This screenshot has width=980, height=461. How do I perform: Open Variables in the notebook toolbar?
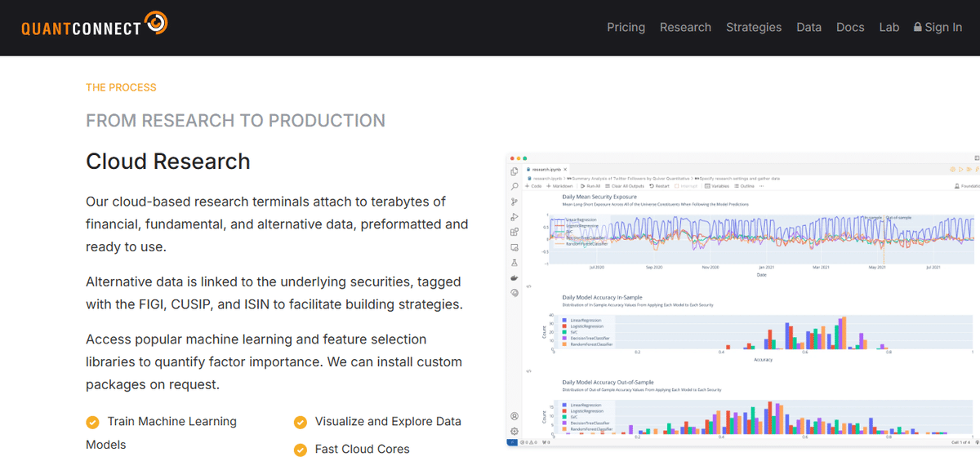click(715, 186)
